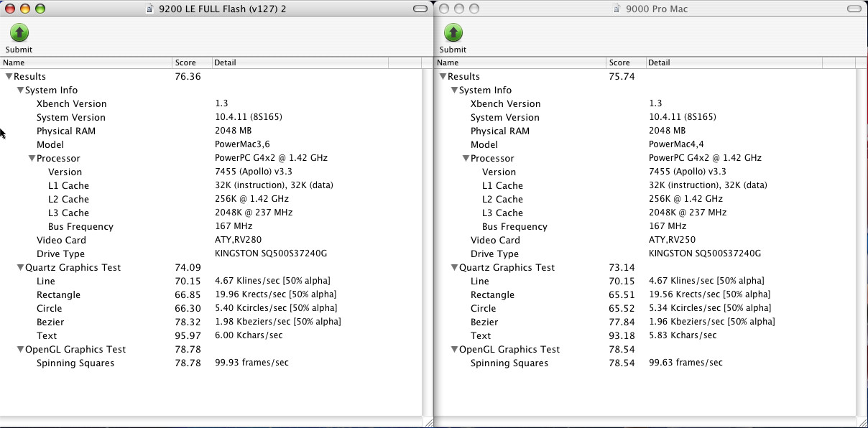Image resolution: width=868 pixels, height=428 pixels.
Task: Minimize the 9200 LE FULL Flash window
Action: click(x=24, y=9)
